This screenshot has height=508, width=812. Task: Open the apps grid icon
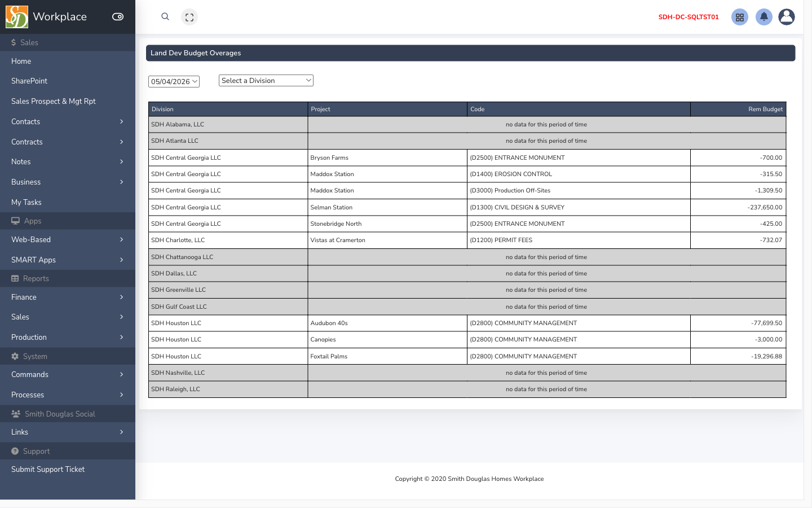click(x=740, y=17)
